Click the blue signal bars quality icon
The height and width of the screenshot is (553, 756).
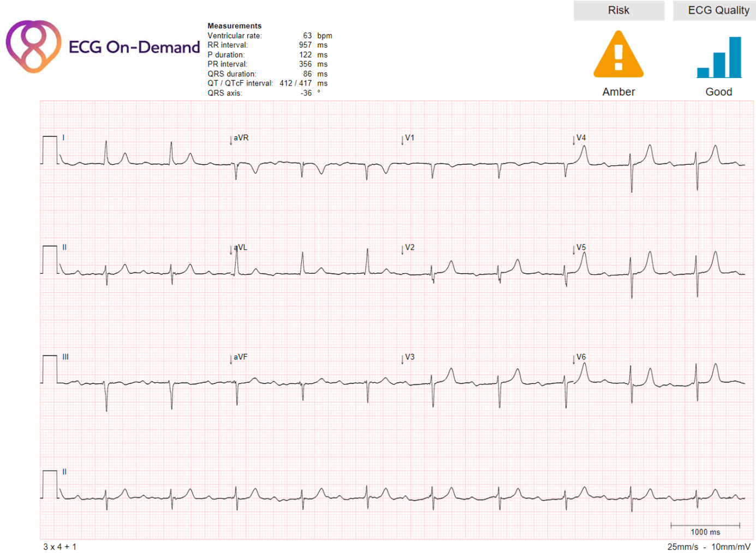click(719, 57)
